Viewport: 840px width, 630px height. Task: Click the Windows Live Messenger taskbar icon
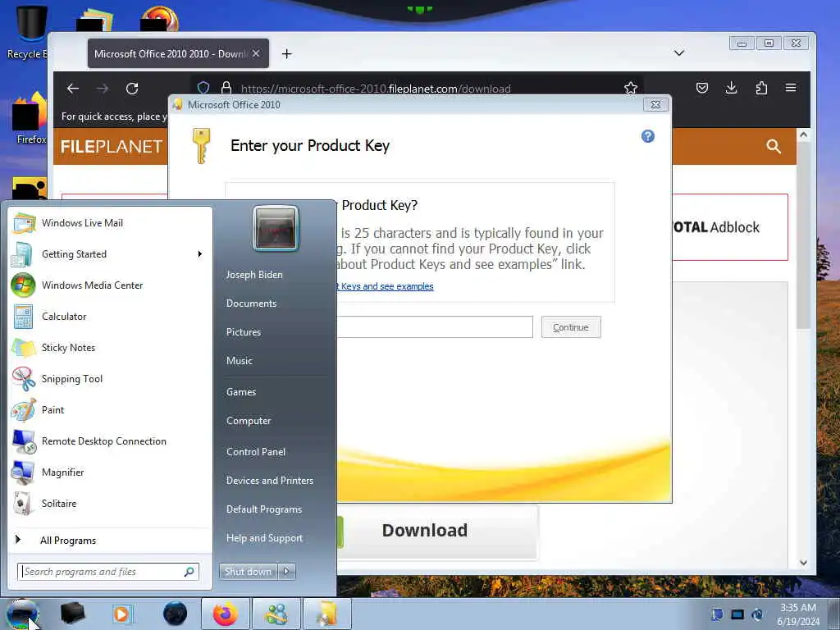click(276, 614)
